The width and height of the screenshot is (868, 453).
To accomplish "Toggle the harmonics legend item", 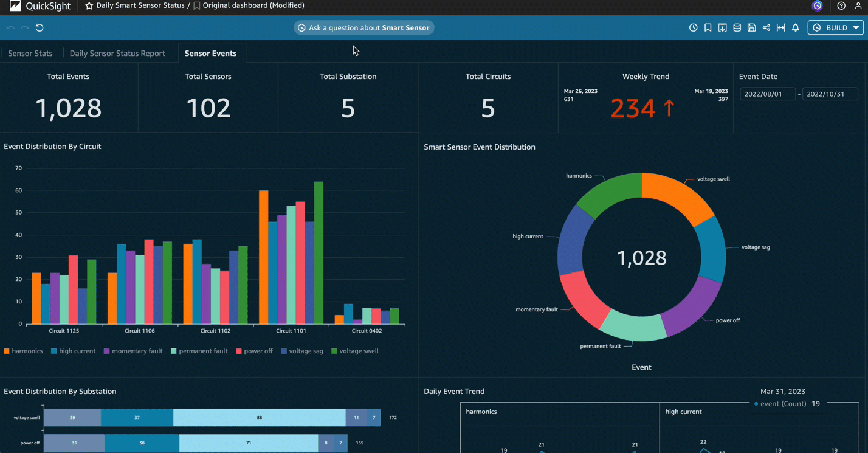I will 23,351.
